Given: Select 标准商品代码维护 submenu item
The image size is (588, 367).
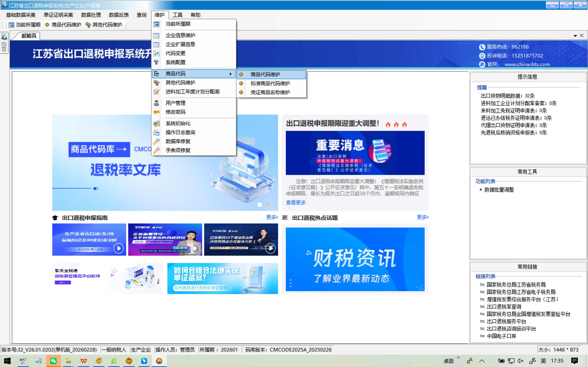Looking at the screenshot, I should pyautogui.click(x=270, y=83).
